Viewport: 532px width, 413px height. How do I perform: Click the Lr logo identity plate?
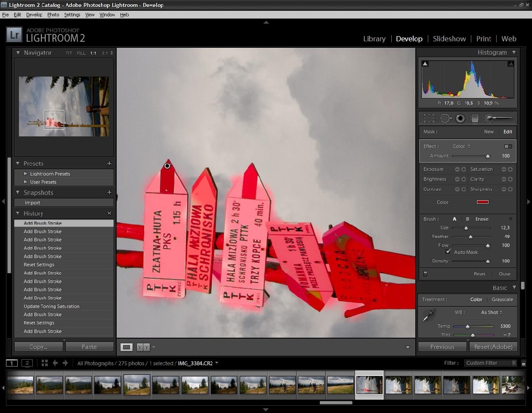tap(14, 35)
